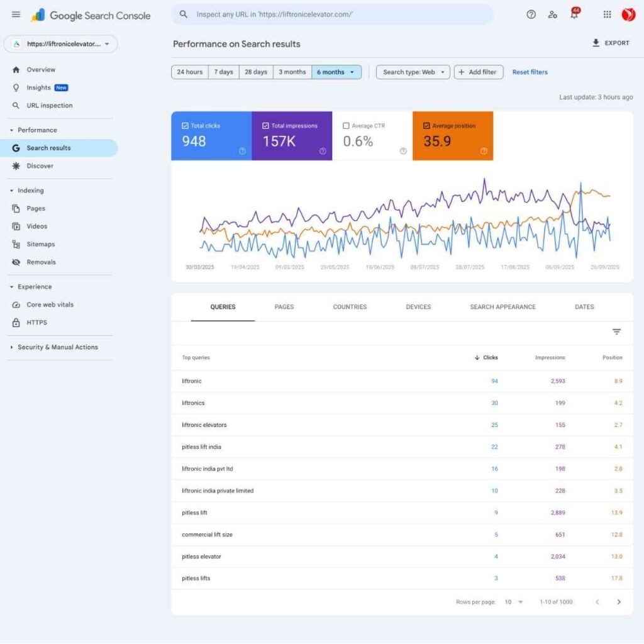
Task: Click the Help question mark icon
Action: coord(531,14)
